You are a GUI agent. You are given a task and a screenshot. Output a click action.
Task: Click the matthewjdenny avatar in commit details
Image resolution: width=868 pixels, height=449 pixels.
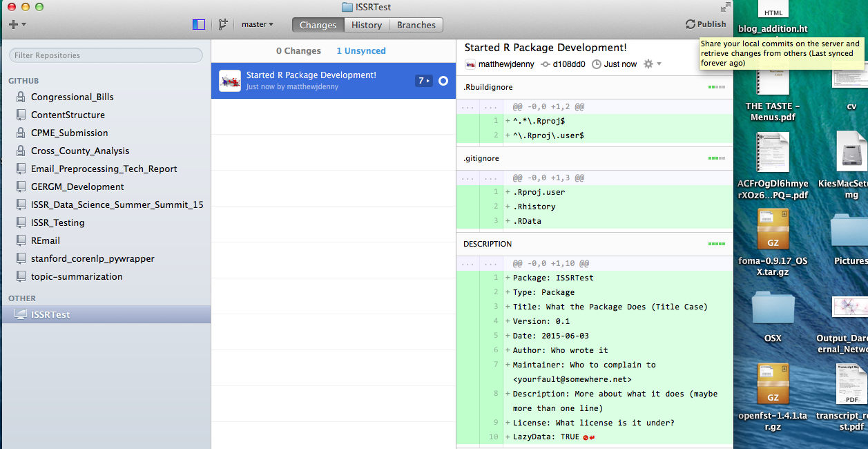click(x=470, y=64)
